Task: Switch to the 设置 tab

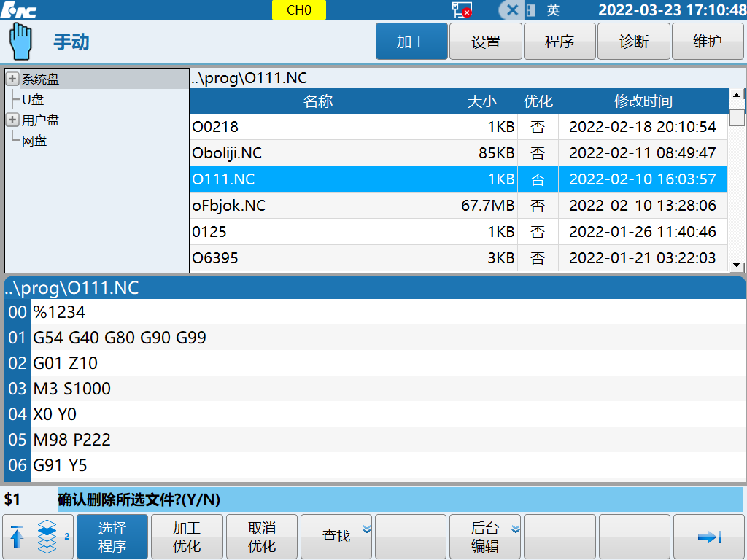Action: (486, 42)
